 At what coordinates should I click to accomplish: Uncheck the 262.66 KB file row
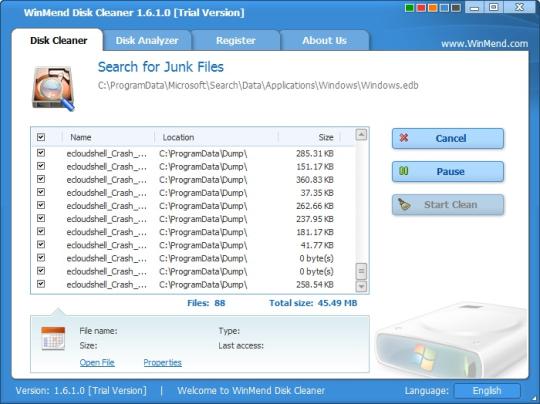pos(41,205)
